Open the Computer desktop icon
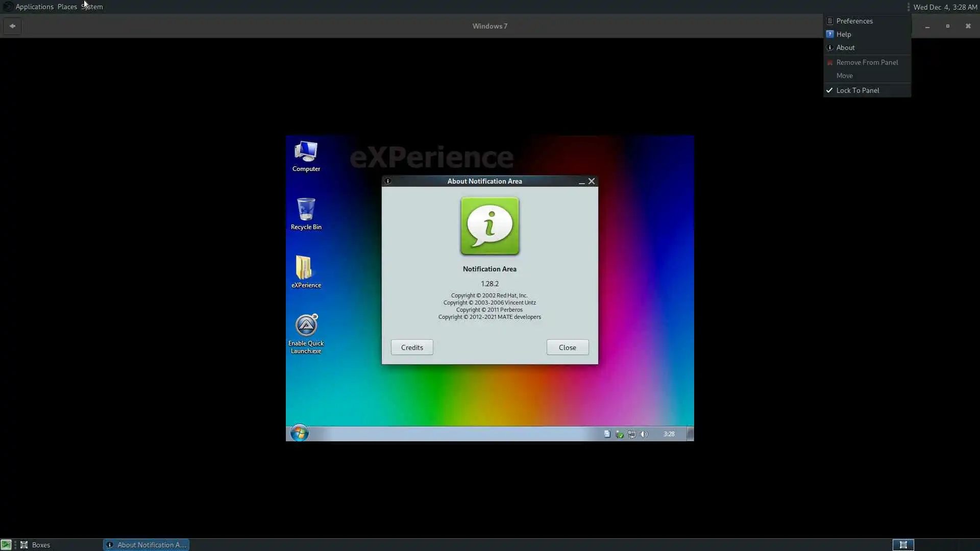The width and height of the screenshot is (980, 551). [306, 156]
